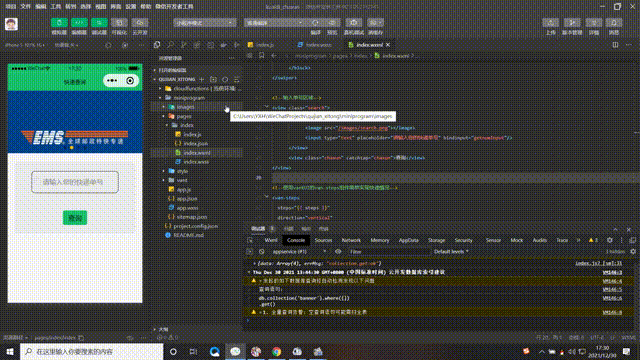640x360 pixels.
Task: Click the bookmark icon in breadcrumb bar
Action: tap(262, 56)
